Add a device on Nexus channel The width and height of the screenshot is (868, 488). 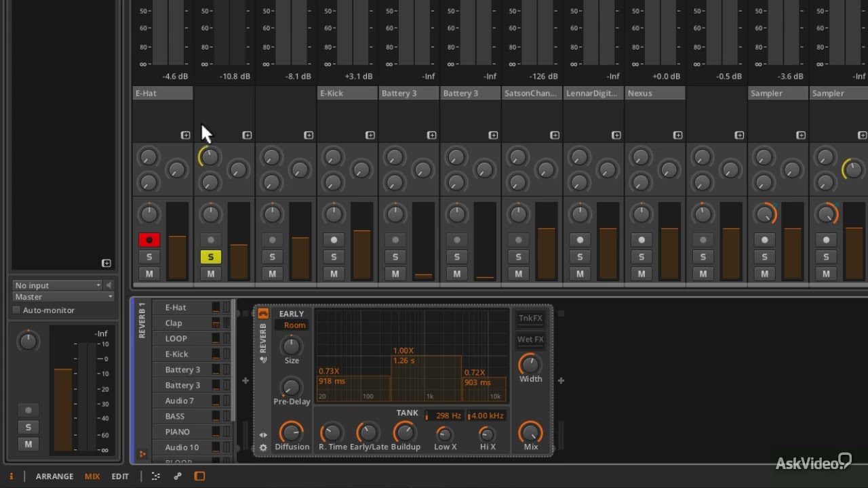pyautogui.click(x=677, y=136)
